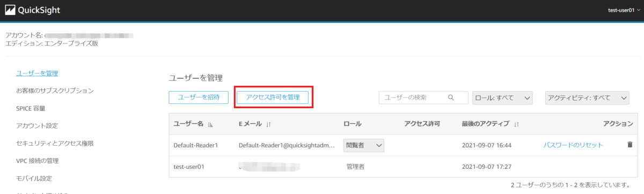Screen dimensions: 644x194
Task: Click the QuickSight logo icon
Action: click(11, 10)
